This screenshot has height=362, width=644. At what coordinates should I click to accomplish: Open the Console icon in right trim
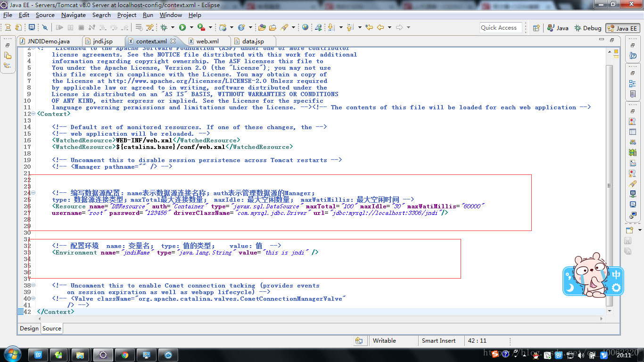point(633,205)
